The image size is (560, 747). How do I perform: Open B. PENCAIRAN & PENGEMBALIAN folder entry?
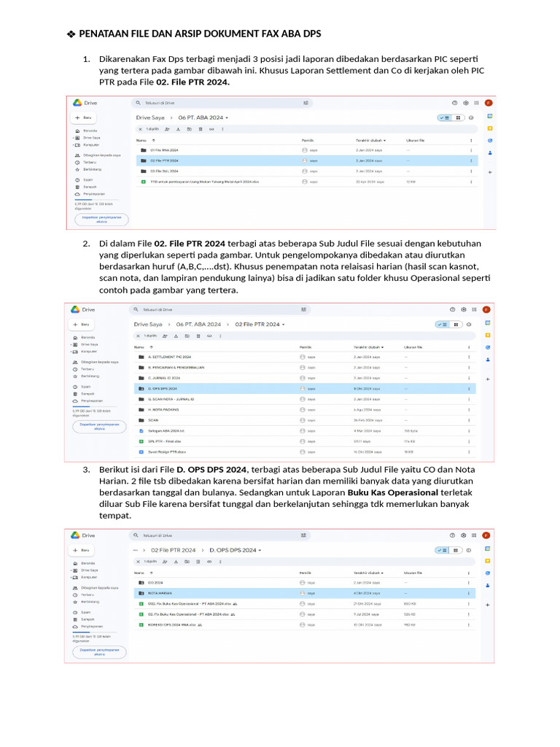click(176, 368)
